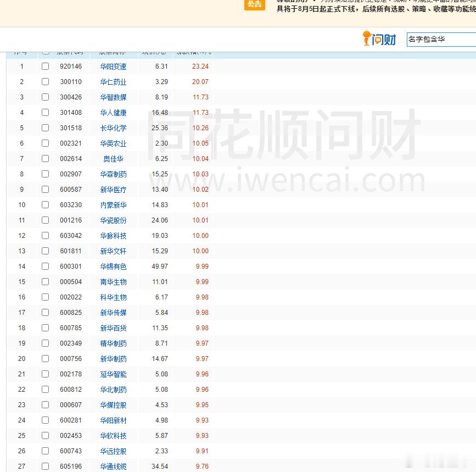The image size is (476, 472).
Task: Open stock name 华智数媒
Action: pyautogui.click(x=113, y=97)
